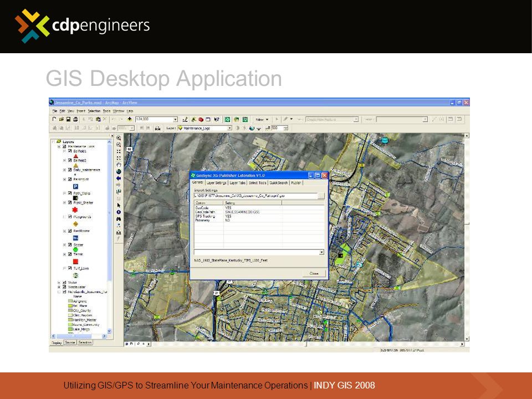Select the Pan hand tool
The height and width of the screenshot is (399, 532).
[119, 165]
